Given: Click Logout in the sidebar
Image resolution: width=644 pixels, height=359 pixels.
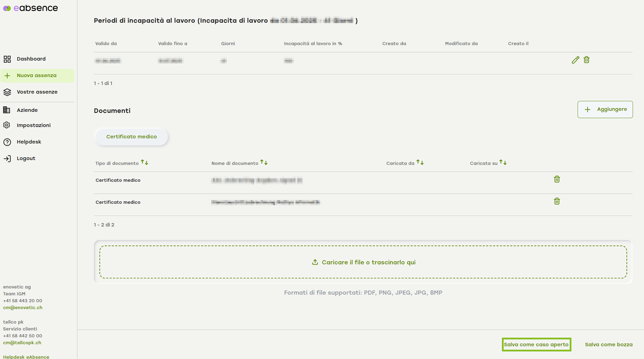Looking at the screenshot, I should pos(26,158).
